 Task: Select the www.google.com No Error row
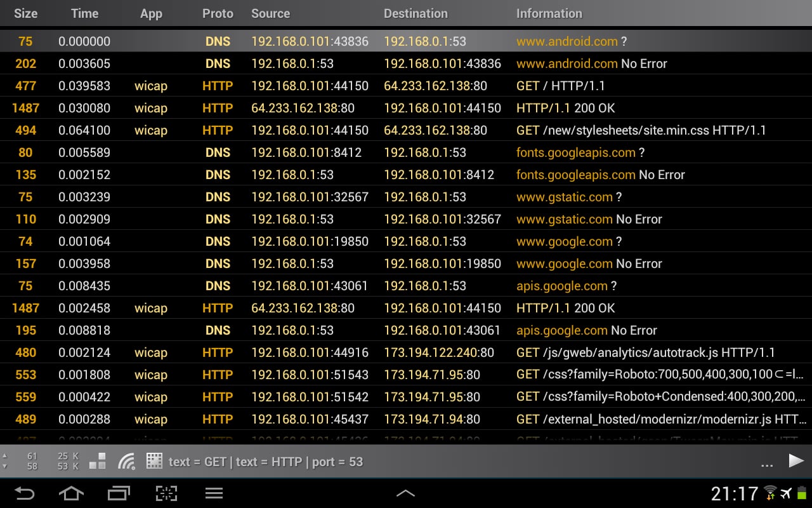(x=406, y=264)
